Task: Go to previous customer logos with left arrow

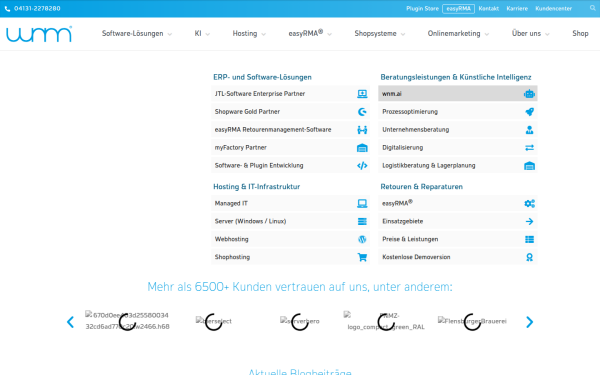Action: pos(70,322)
